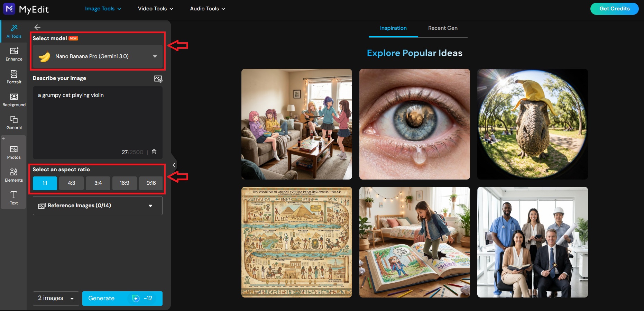Click the small plus above Photos

[3, 138]
